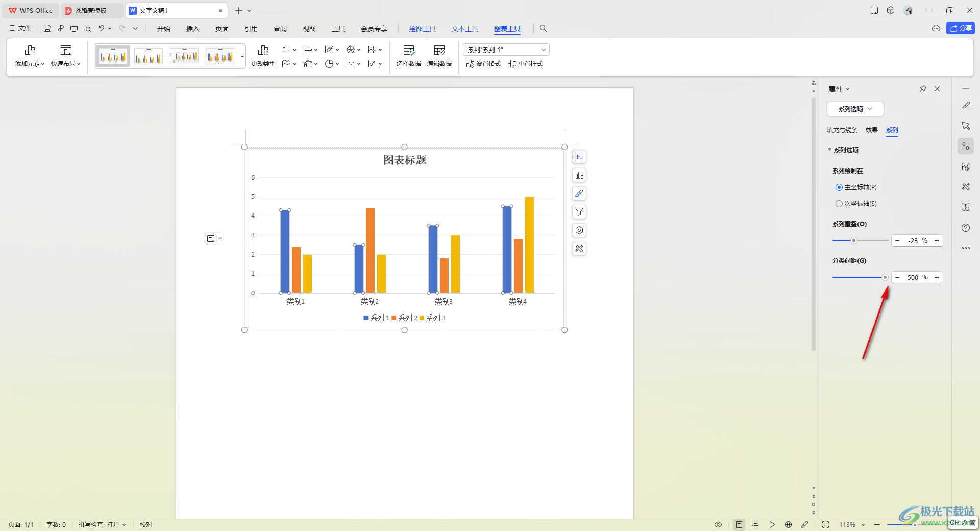Switch to 效果 (Effects) panel tab
The image size is (980, 531).
872,130
